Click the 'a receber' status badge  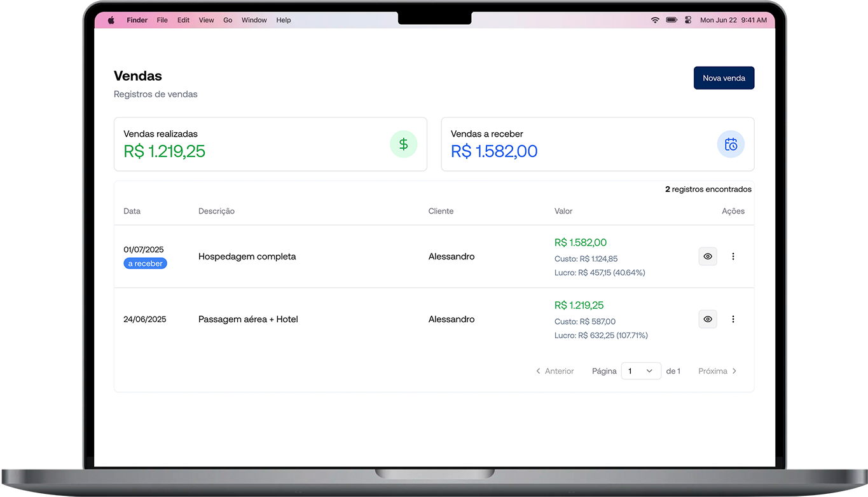[145, 264]
